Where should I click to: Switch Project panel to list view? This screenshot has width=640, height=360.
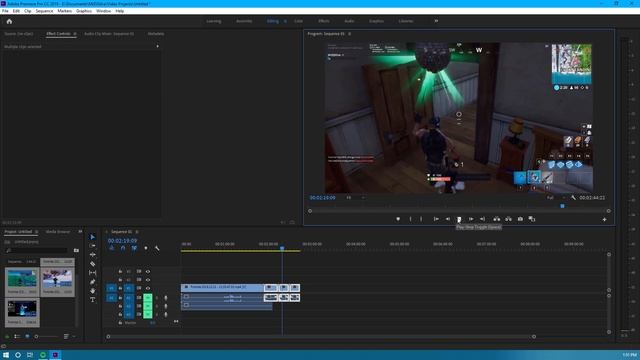pyautogui.click(x=17, y=336)
